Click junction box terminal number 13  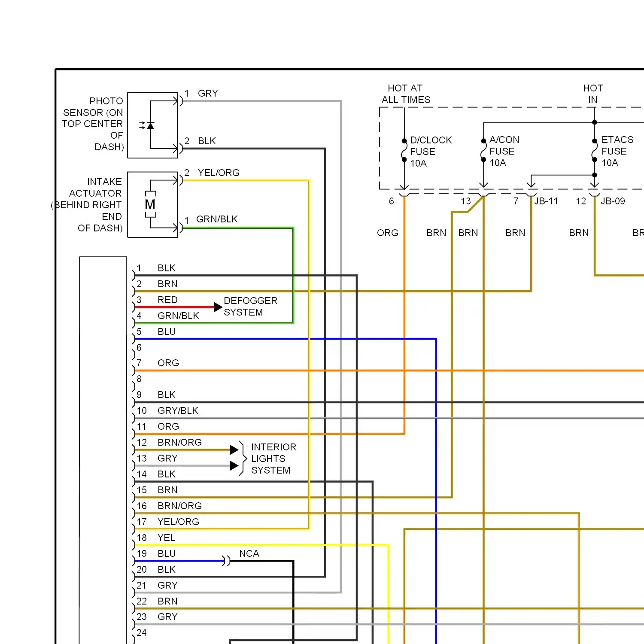[466, 201]
